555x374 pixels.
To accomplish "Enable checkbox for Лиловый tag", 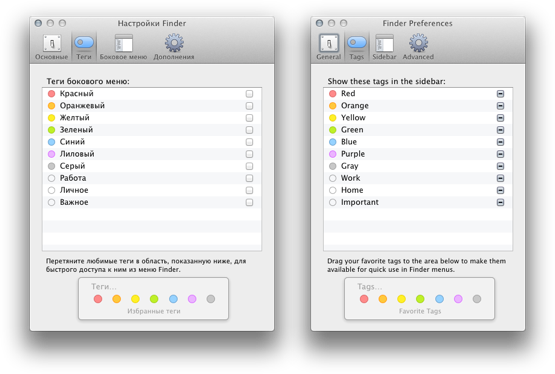I will pos(249,154).
